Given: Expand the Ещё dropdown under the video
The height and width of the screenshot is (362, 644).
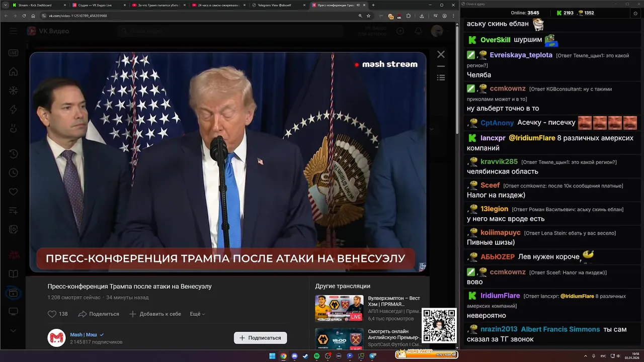Looking at the screenshot, I should click(197, 314).
